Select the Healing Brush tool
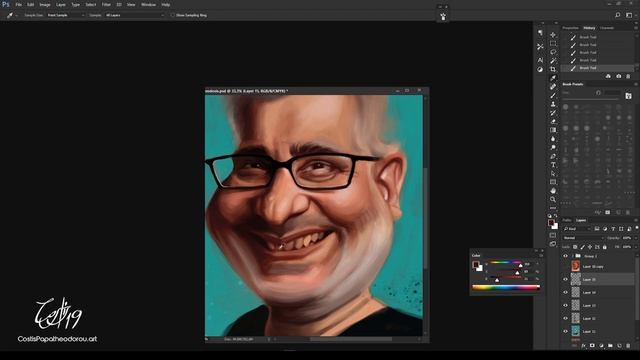This screenshot has height=360, width=640. [x=553, y=87]
